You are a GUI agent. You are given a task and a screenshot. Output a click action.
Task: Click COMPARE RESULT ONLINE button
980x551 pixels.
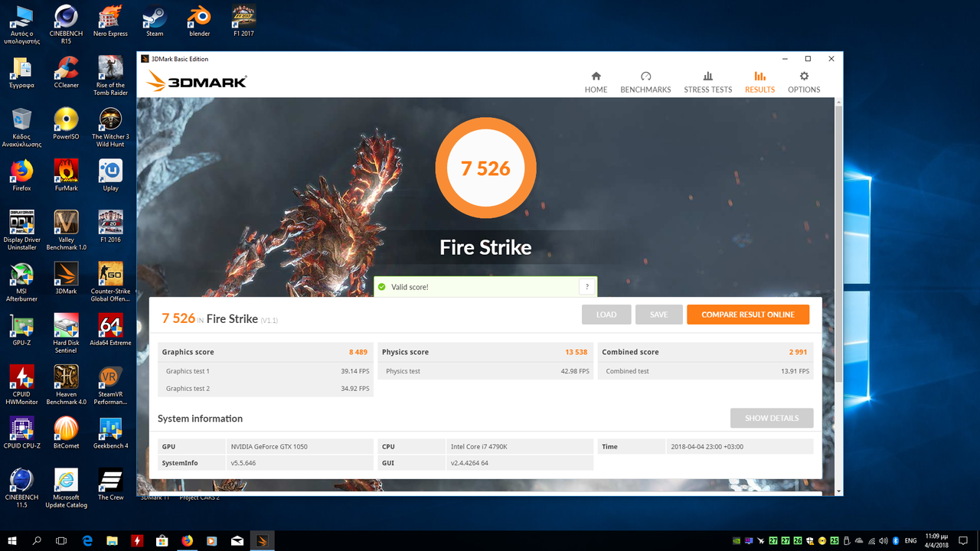coord(748,315)
